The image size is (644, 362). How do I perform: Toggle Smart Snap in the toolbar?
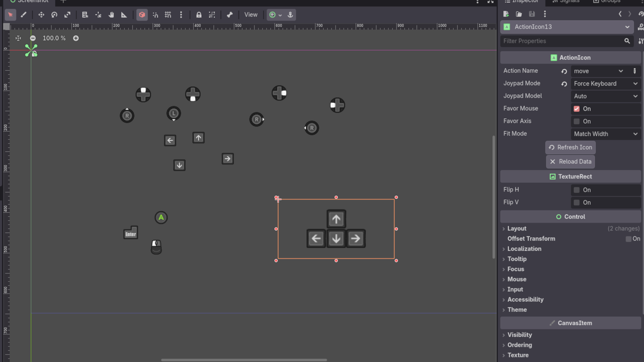[x=155, y=15]
